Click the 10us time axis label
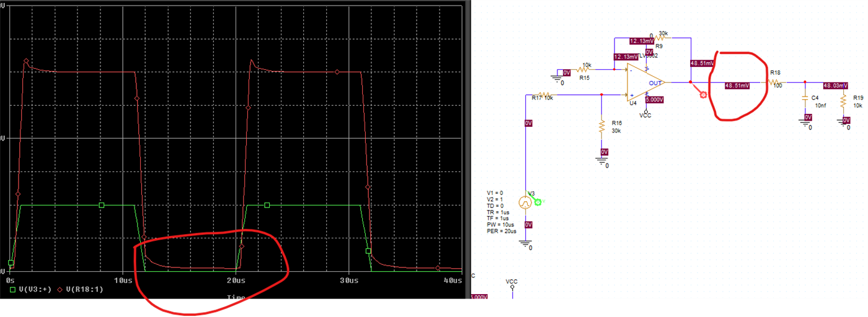 [x=123, y=280]
